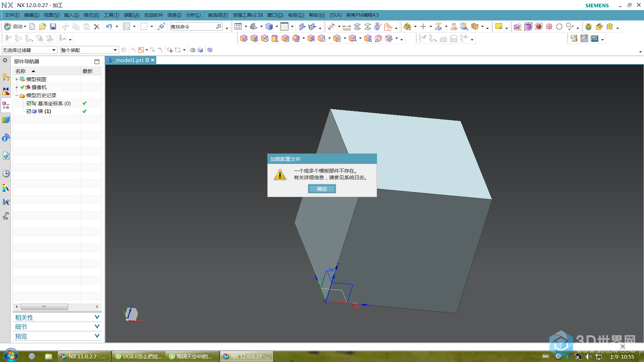Click the navigator horizontal scrollbar thumb
Image resolution: width=644 pixels, height=362 pixels.
(44, 307)
